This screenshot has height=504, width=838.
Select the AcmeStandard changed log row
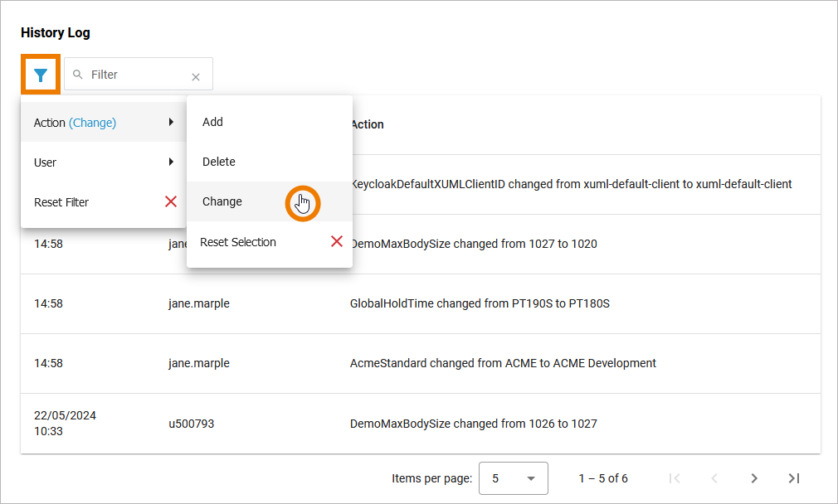click(503, 363)
